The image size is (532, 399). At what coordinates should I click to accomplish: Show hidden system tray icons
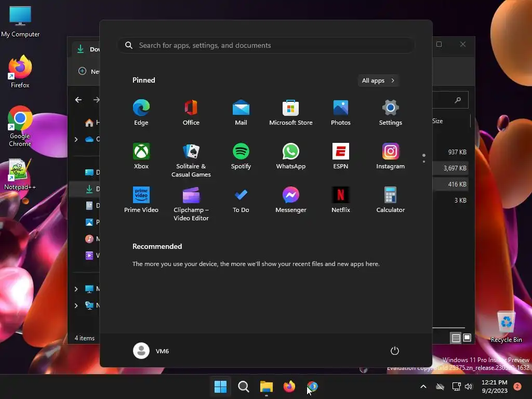click(x=423, y=387)
